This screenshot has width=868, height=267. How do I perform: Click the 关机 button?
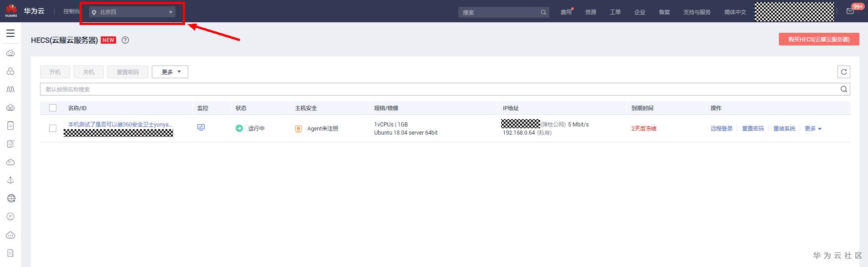tap(89, 72)
